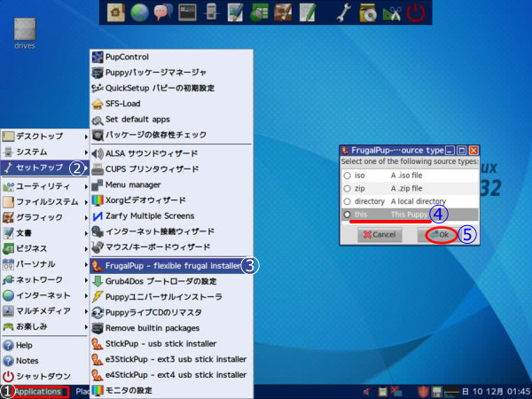Expand the 文書 submenu

click(x=44, y=233)
